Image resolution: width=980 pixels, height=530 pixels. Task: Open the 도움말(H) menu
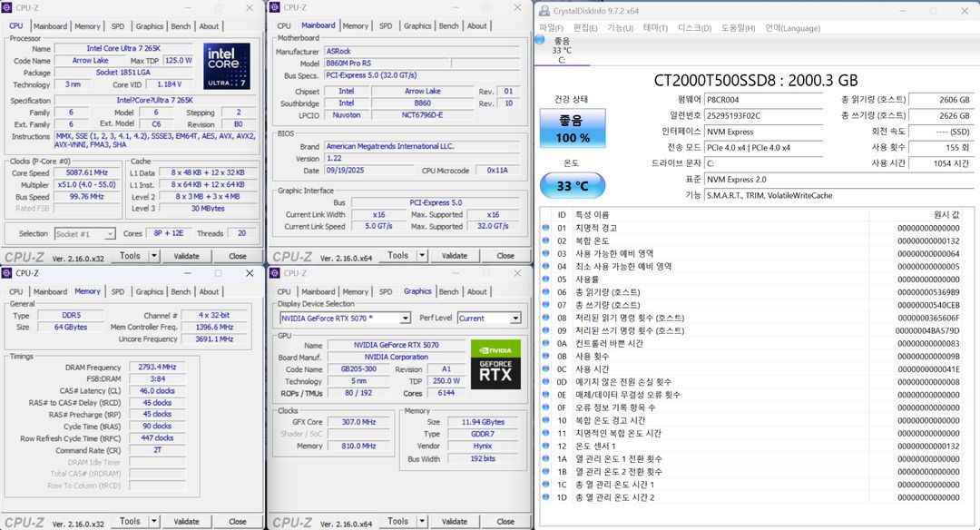(738, 28)
